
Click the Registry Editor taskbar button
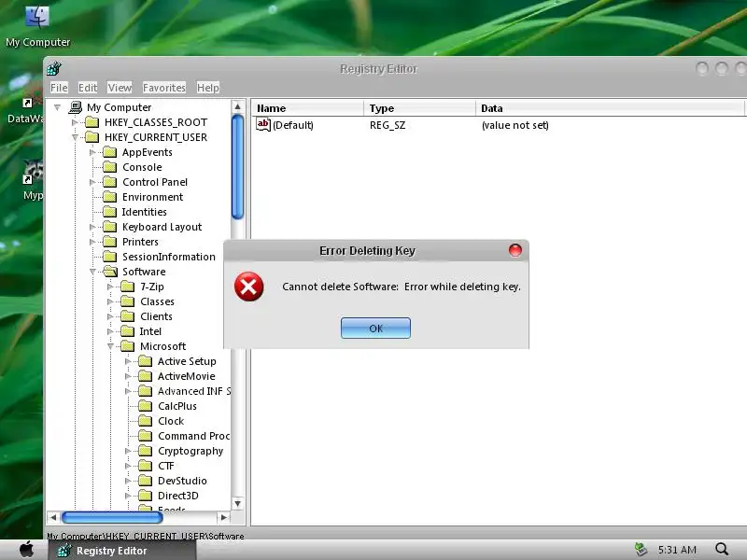click(122, 550)
